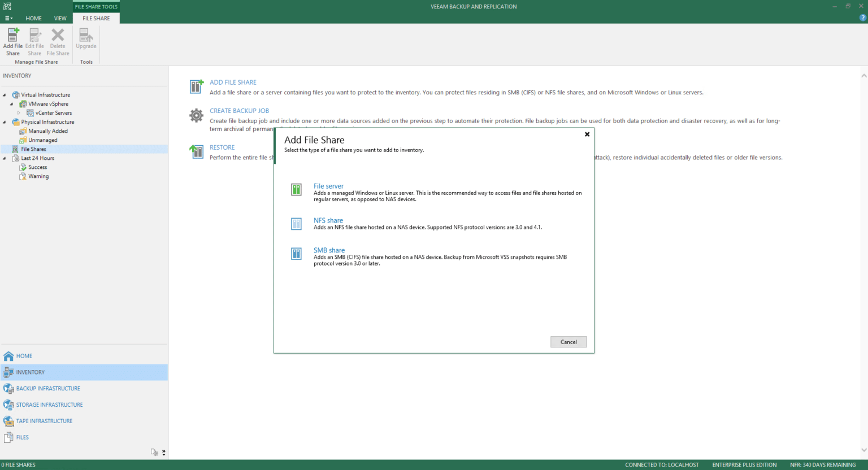Click the main pane scroll down arrow
868x470 pixels.
click(863, 450)
